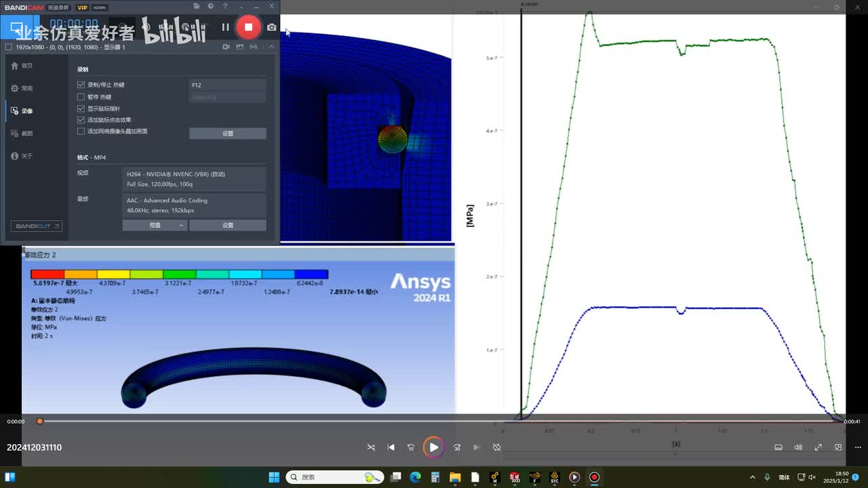Viewport: 868px width, 488px height.
Task: Open Task View on the taskbar
Action: click(396, 477)
